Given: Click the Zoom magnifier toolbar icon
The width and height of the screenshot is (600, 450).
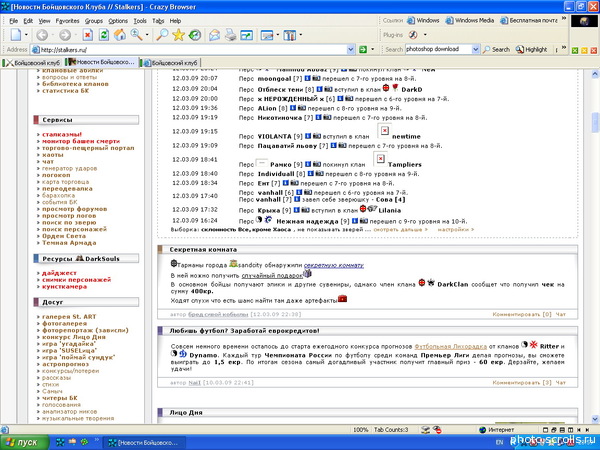Looking at the screenshot, I should 136,35.
